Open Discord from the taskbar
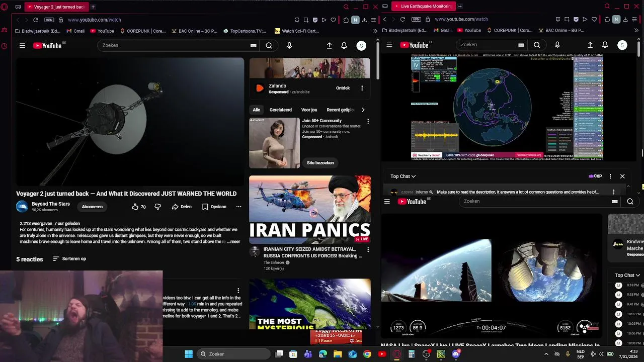The width and height of the screenshot is (644, 362). [x=456, y=354]
